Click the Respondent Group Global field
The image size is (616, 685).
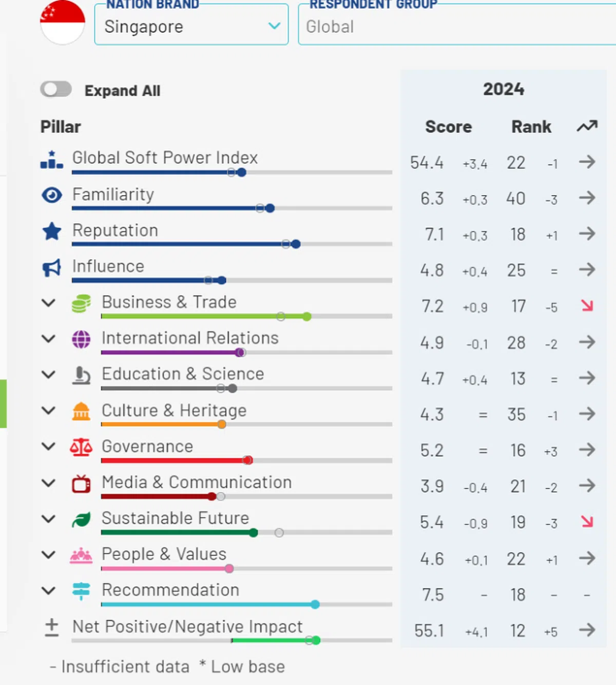coord(457,27)
